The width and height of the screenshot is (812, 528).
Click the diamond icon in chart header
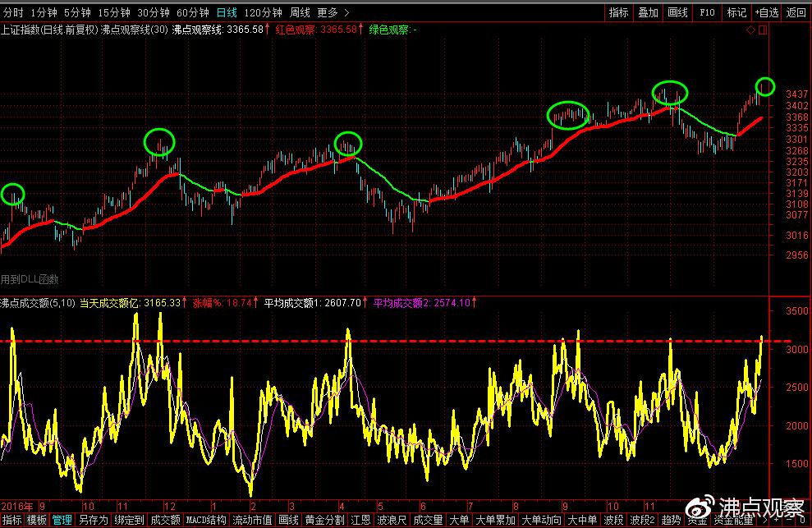pyautogui.click(x=750, y=30)
